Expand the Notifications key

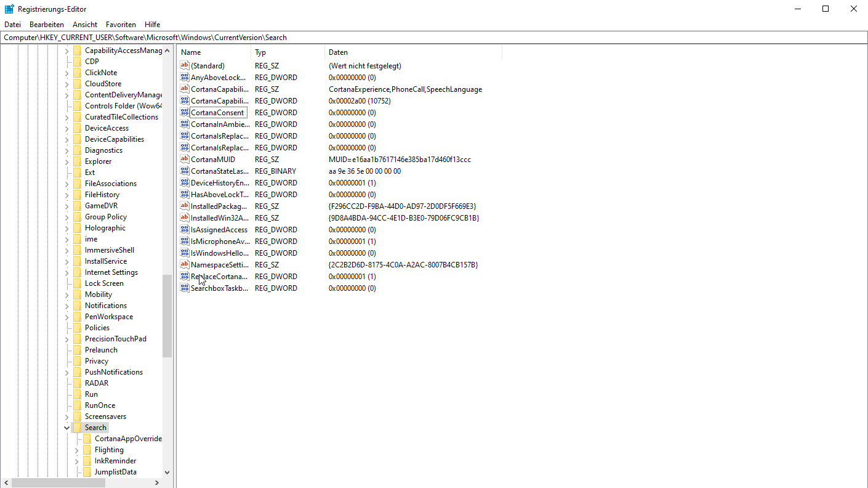(66, 306)
